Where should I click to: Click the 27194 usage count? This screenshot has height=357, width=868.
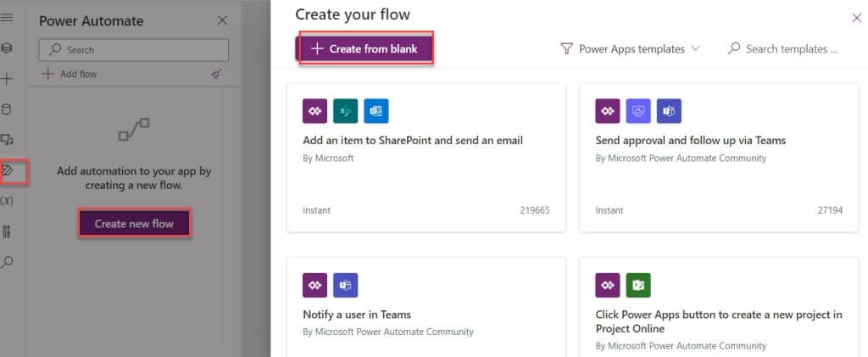tap(830, 210)
